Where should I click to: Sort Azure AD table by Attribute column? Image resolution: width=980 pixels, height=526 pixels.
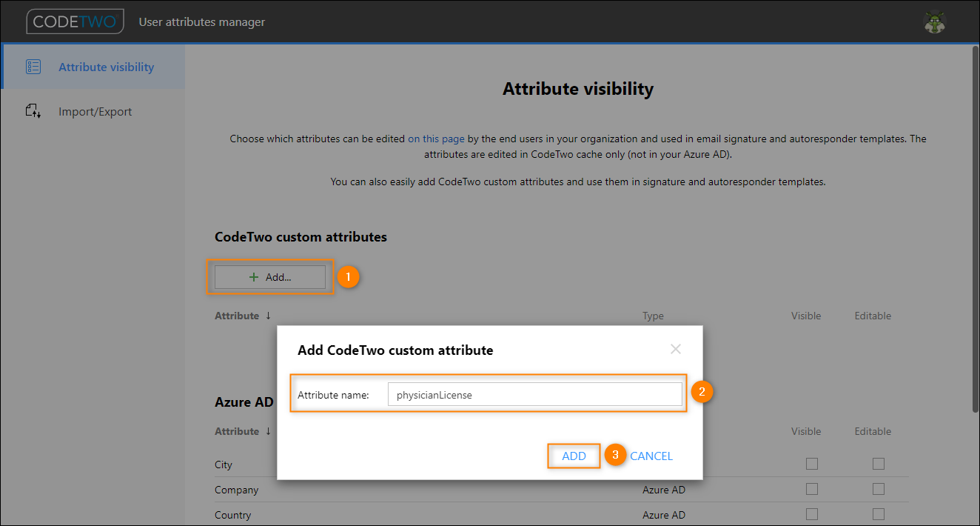tap(243, 431)
